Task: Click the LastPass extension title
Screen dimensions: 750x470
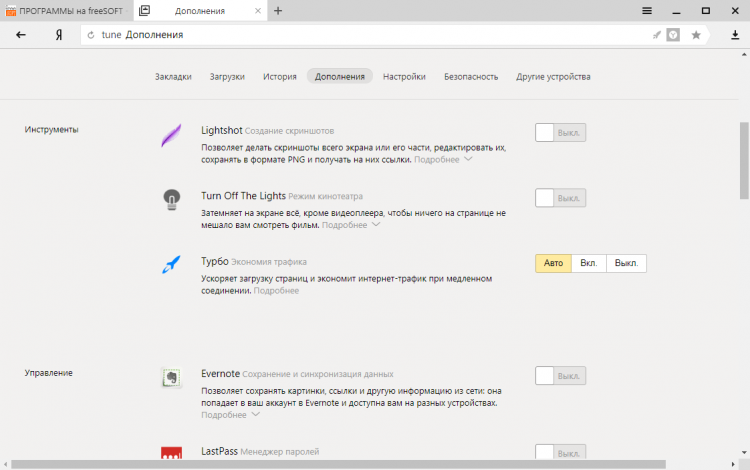Action: (220, 451)
